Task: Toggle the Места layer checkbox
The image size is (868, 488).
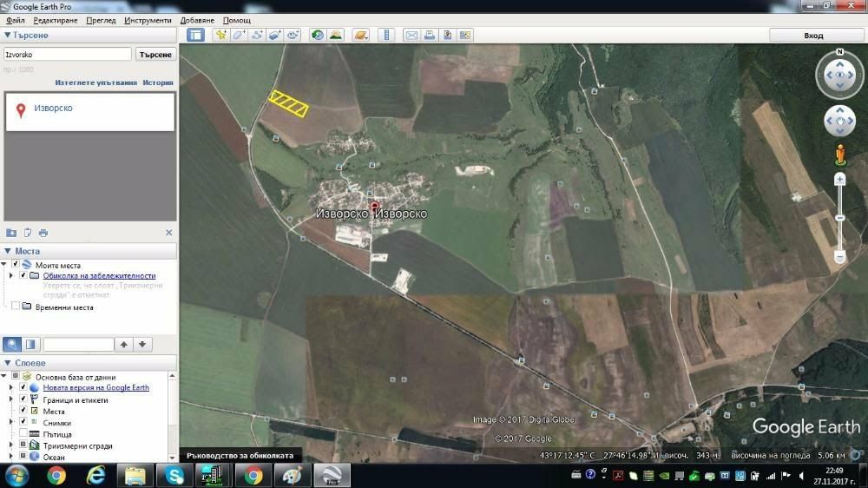Action: coord(23,411)
